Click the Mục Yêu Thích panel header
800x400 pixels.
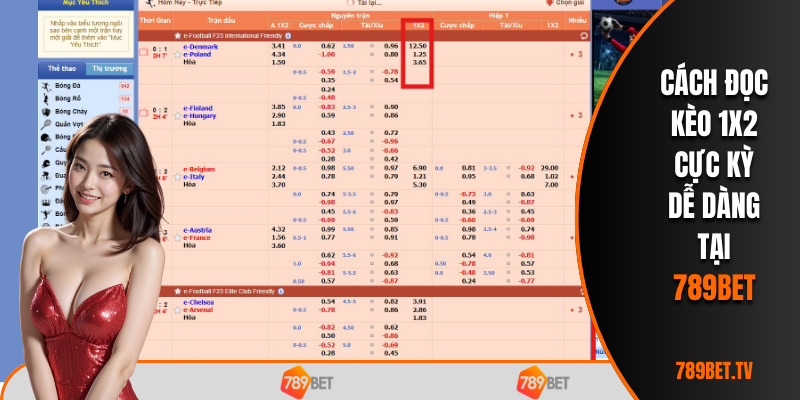[86, 4]
